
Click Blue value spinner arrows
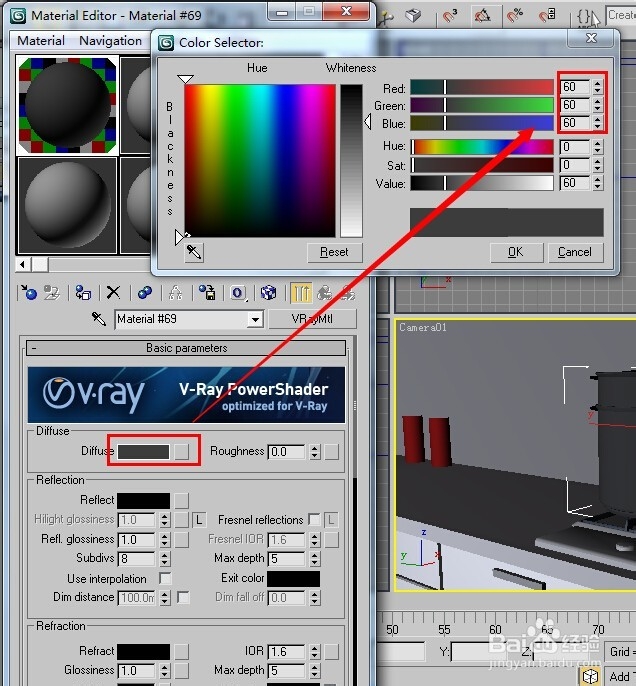[x=598, y=123]
